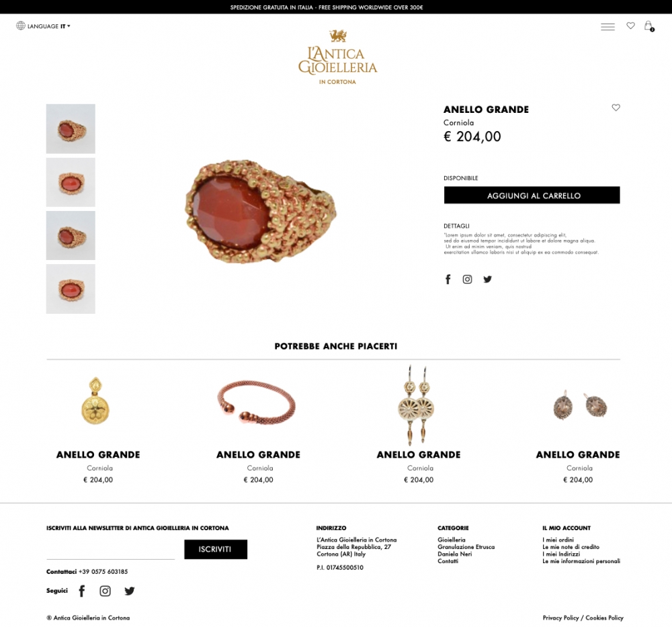Share product on Instagram icon
672x627 pixels.
[467, 280]
